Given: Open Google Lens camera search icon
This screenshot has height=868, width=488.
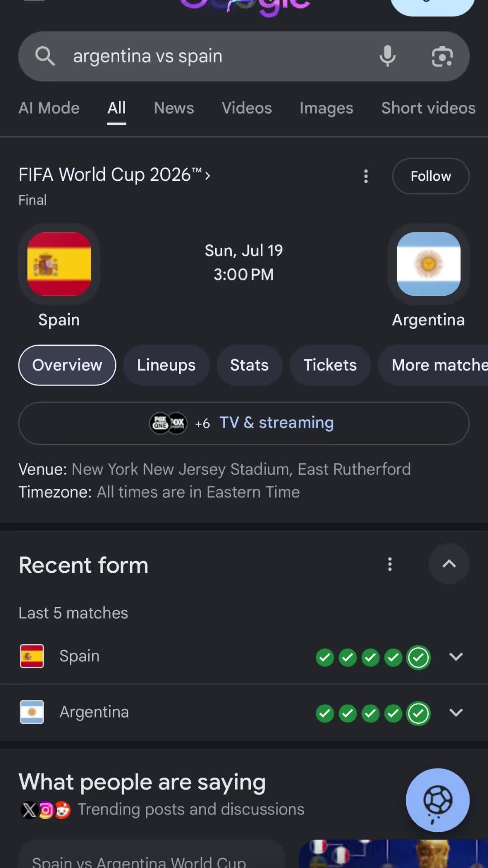Looking at the screenshot, I should click(x=442, y=57).
